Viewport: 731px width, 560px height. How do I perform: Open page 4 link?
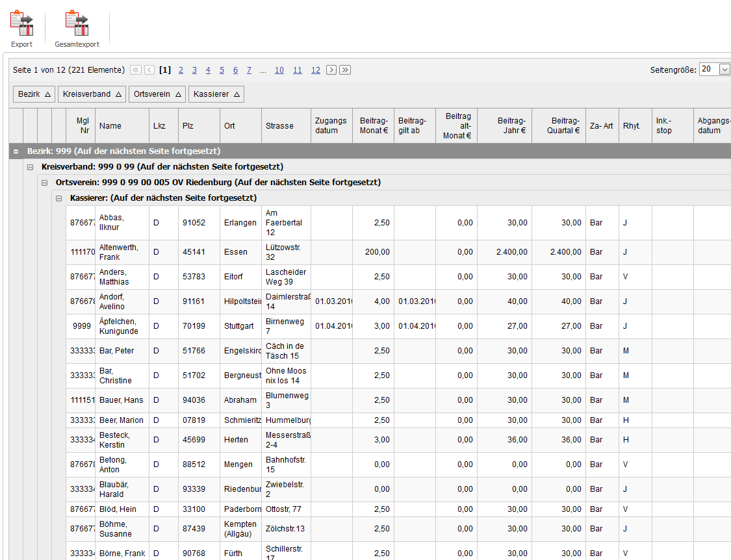pos(208,70)
